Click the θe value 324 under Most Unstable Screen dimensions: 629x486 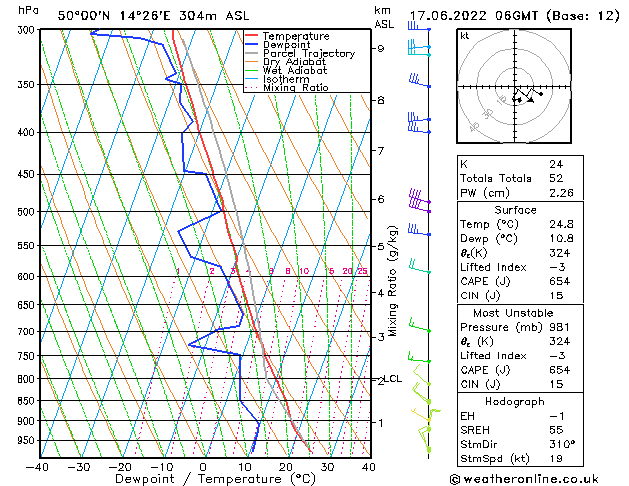[560, 341]
